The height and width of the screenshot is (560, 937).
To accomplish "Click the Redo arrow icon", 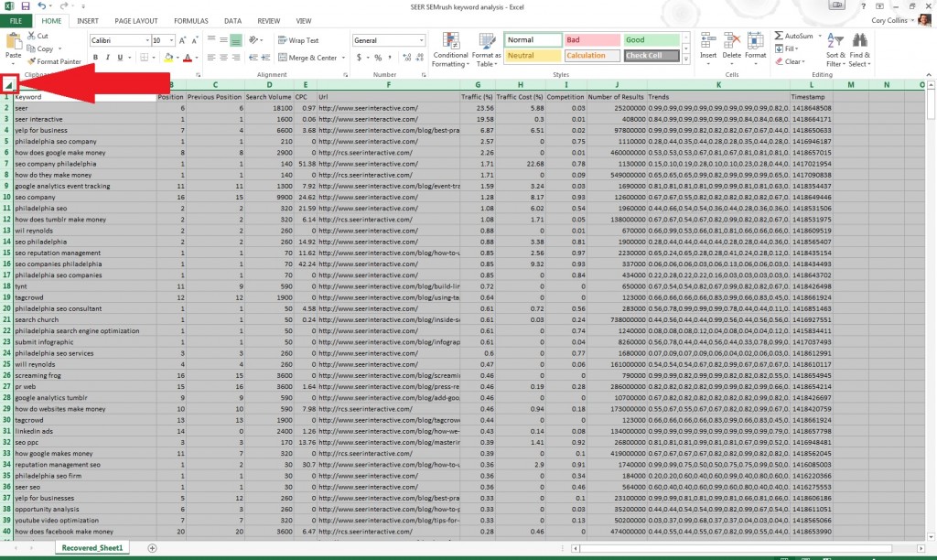I will 63,6.
